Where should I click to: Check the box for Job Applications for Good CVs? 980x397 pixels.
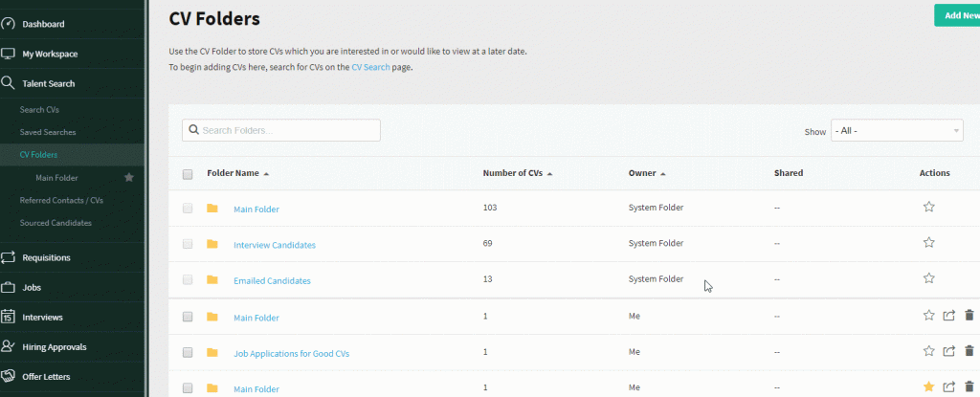(x=188, y=353)
